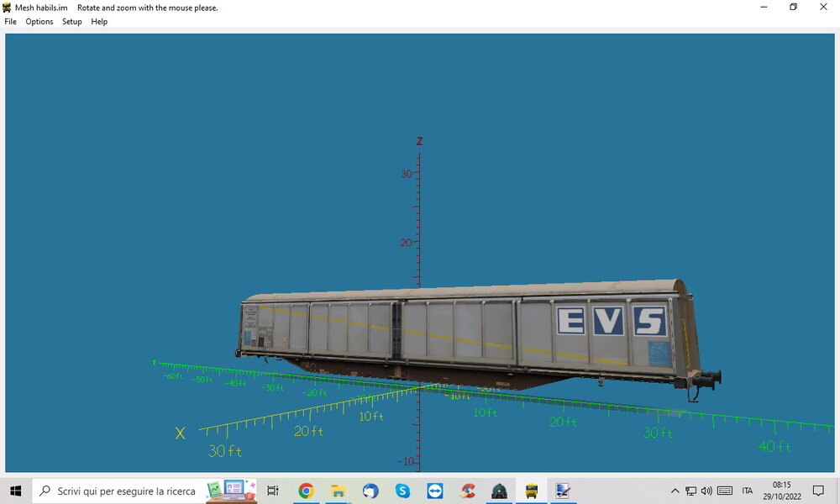Viewport: 840px width, 504px height.
Task: Open CCleaner from taskbar
Action: click(467, 491)
